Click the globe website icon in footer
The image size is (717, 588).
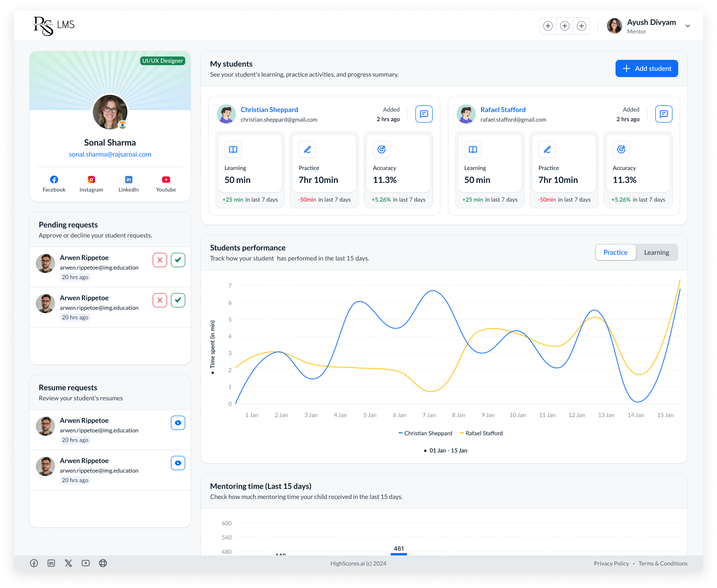pyautogui.click(x=103, y=563)
